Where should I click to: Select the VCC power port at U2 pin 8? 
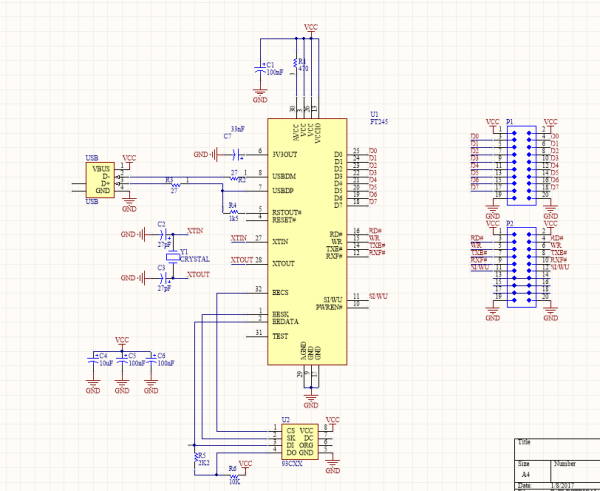pos(333,423)
